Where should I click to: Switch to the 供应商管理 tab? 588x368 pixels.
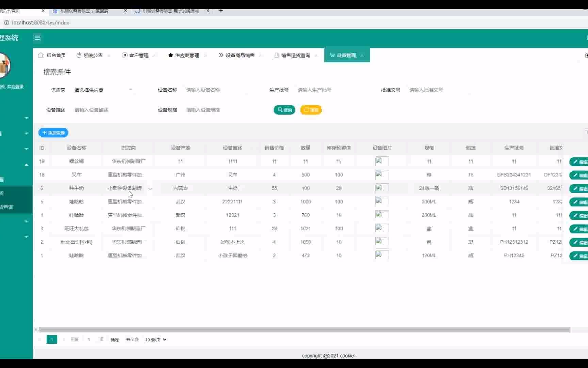187,55
